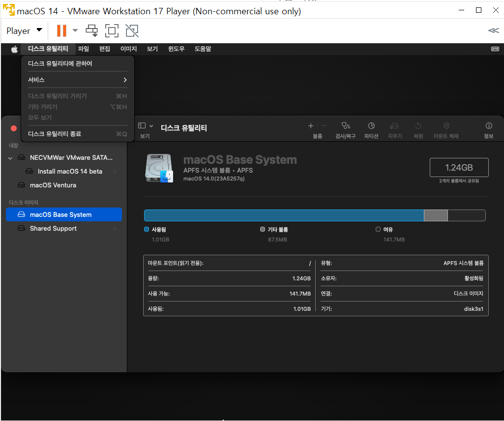Click the macOS 14.0(23A5257q) version text
Viewport: 504px width, 421px height.
click(x=214, y=179)
